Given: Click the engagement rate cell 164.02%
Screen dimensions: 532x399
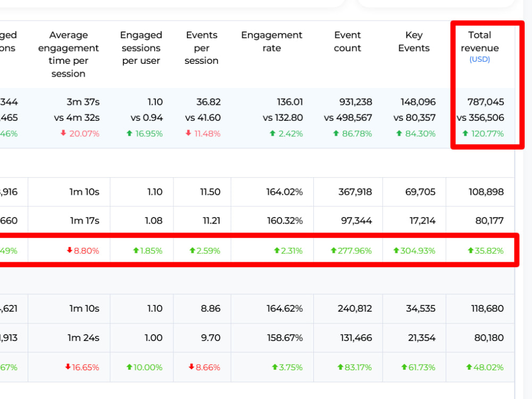Looking at the screenshot, I should pos(284,192).
